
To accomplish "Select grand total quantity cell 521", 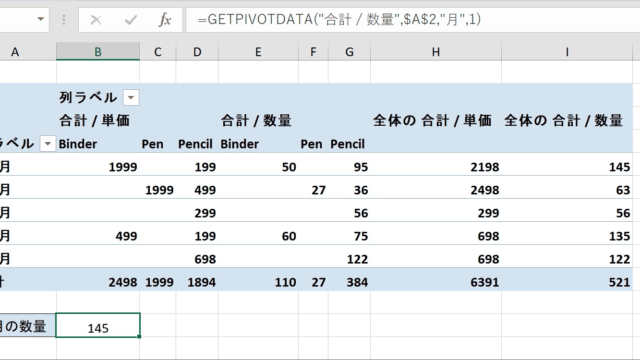I will (x=567, y=282).
